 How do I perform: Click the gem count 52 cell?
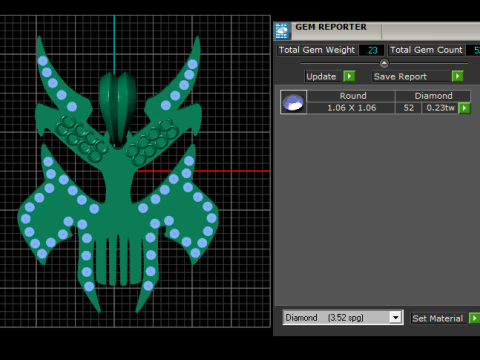coord(408,108)
